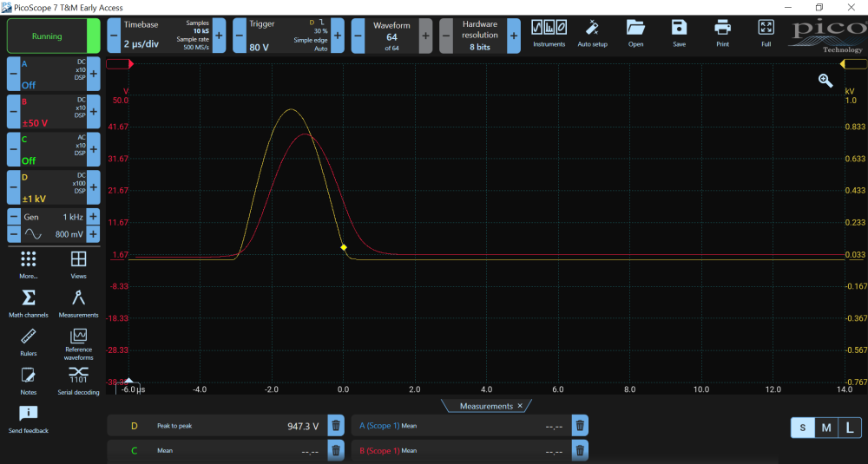Open channel A settings

coord(54,74)
